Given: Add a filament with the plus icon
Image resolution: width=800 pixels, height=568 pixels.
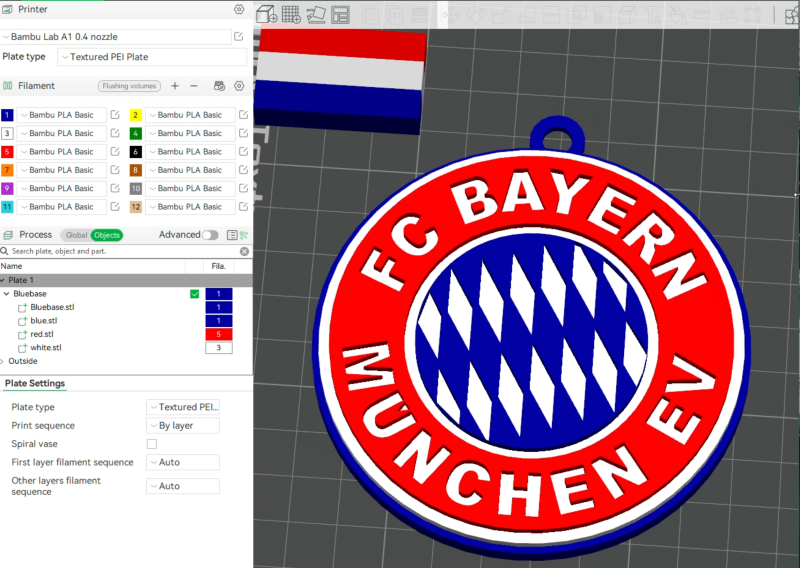Looking at the screenshot, I should pyautogui.click(x=175, y=86).
